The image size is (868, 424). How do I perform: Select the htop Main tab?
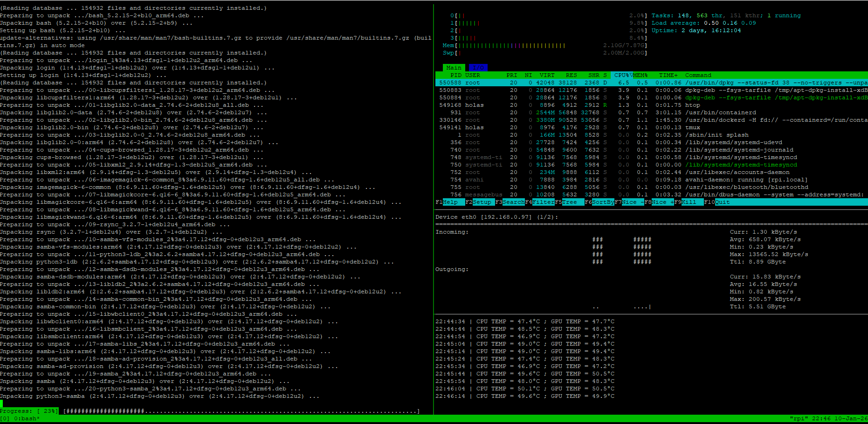pos(454,68)
